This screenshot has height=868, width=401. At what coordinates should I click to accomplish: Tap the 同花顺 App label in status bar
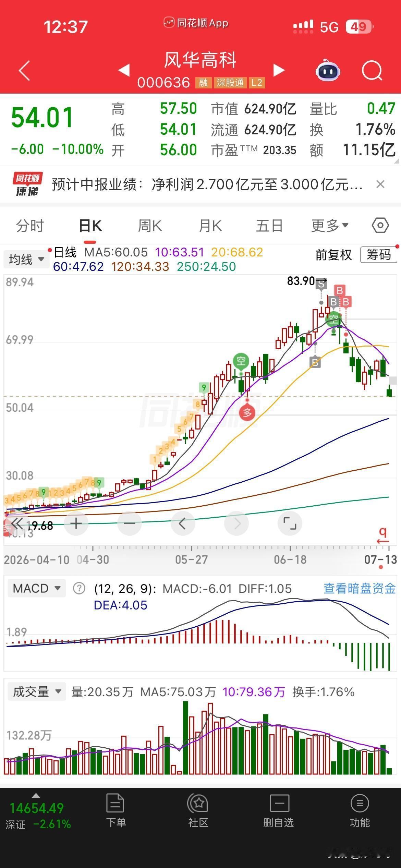[x=196, y=23]
